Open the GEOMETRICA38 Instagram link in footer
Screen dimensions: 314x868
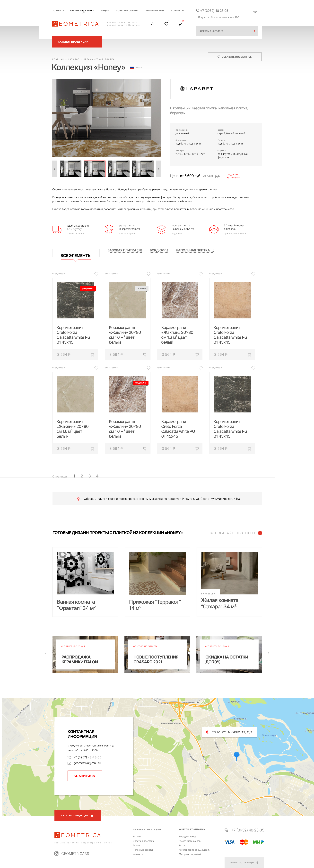click(72, 854)
